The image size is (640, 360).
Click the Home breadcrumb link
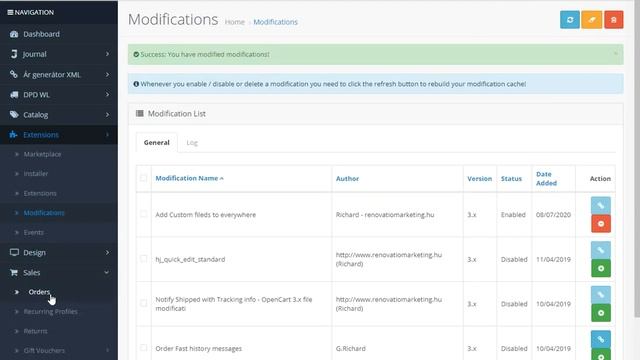(x=235, y=22)
